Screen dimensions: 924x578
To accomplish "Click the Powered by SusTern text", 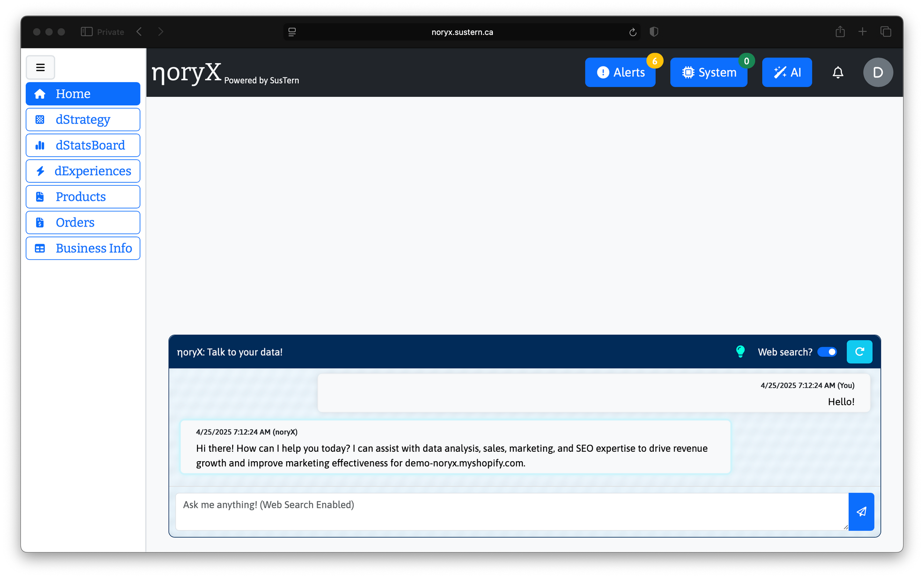I will tap(262, 80).
